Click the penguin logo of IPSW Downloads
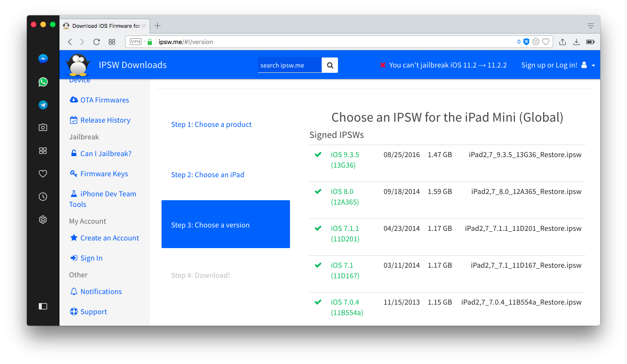The width and height of the screenshot is (627, 364). coord(78,65)
